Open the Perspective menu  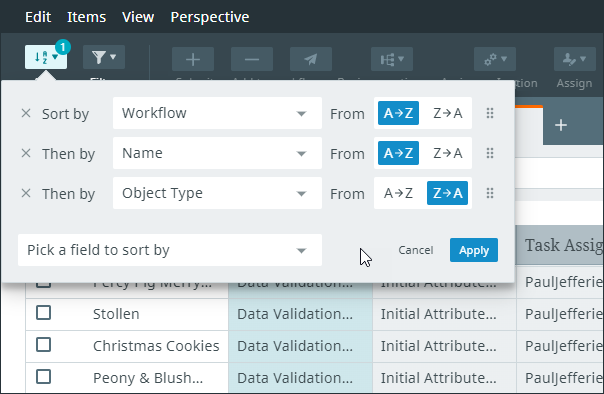coord(210,17)
